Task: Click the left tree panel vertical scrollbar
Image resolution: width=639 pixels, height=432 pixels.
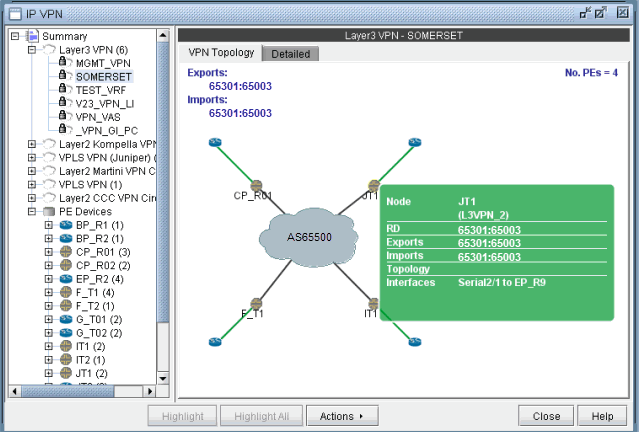Action: (x=164, y=200)
